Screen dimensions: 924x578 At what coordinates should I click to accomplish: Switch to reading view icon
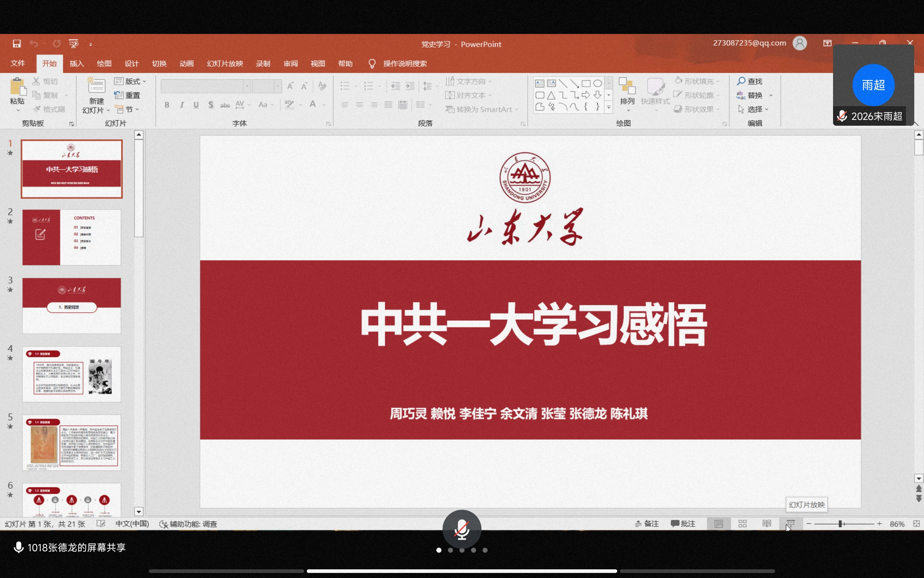click(767, 524)
